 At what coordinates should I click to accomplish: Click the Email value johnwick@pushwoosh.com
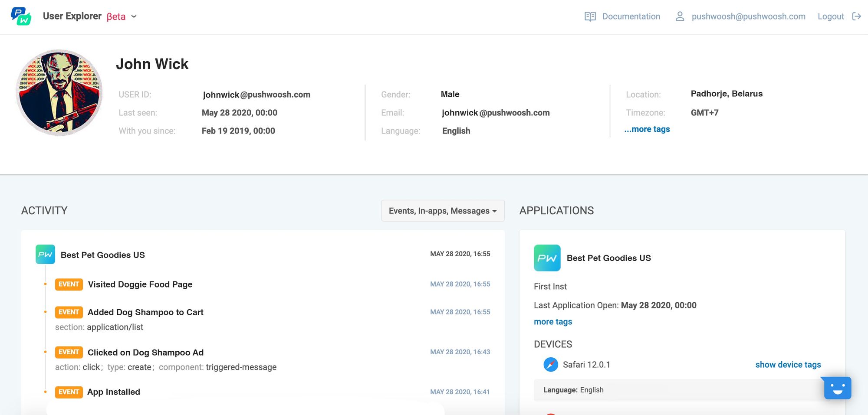(x=496, y=113)
